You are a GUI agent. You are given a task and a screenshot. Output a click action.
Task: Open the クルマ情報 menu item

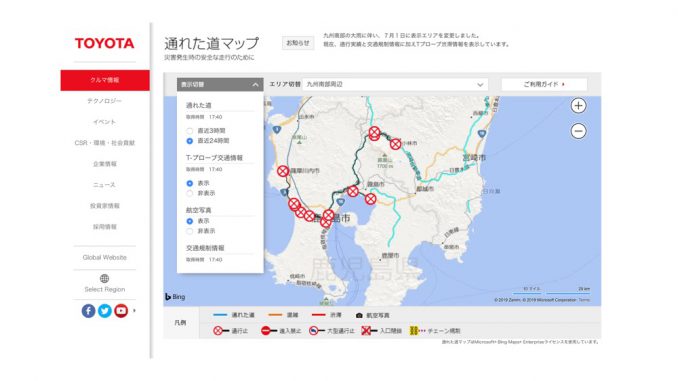click(105, 80)
